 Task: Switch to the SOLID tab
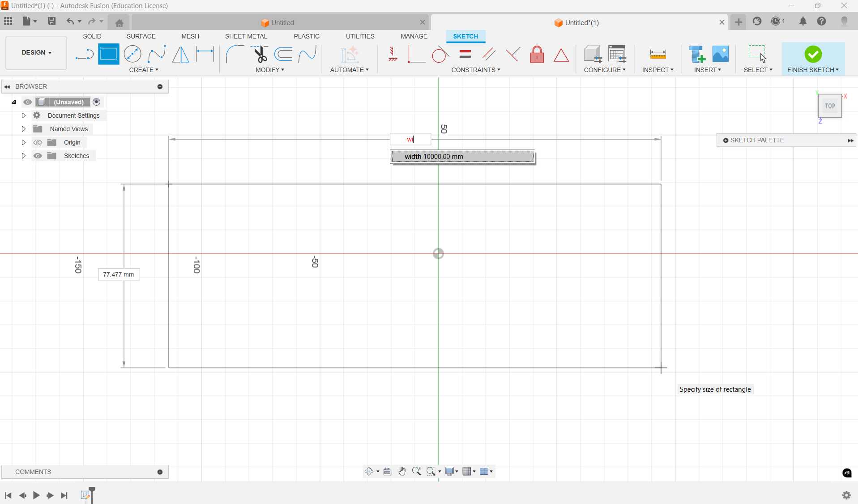(x=92, y=36)
